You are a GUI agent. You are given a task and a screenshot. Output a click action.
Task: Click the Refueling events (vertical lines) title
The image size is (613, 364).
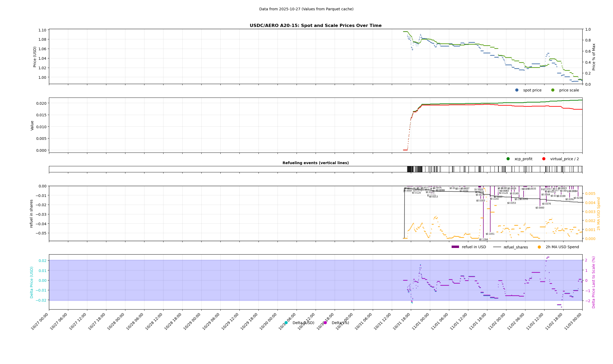point(315,163)
